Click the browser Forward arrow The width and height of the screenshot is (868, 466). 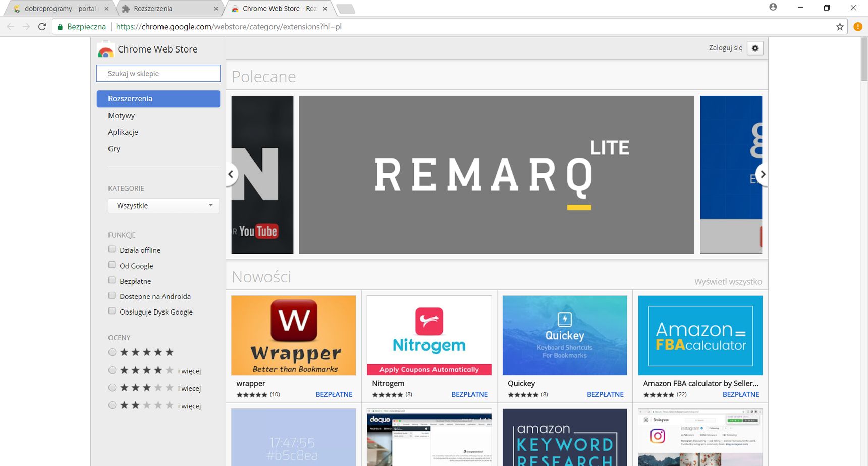[26, 27]
